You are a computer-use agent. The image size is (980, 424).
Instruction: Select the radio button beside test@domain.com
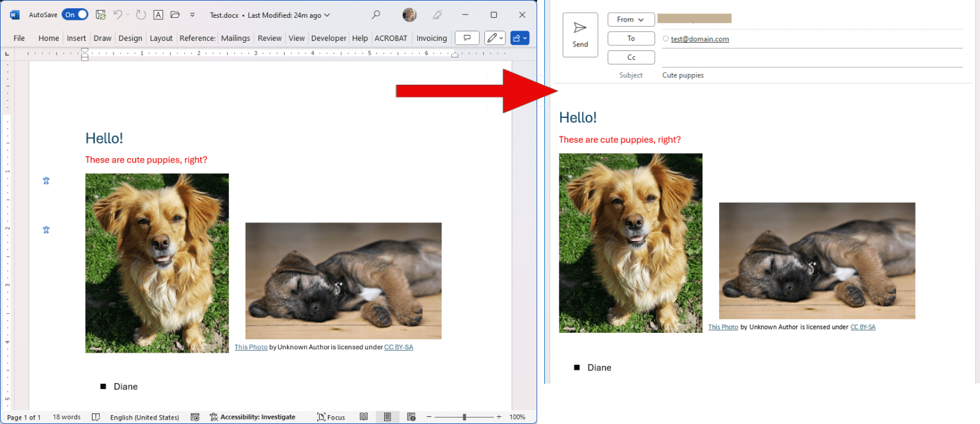click(665, 39)
